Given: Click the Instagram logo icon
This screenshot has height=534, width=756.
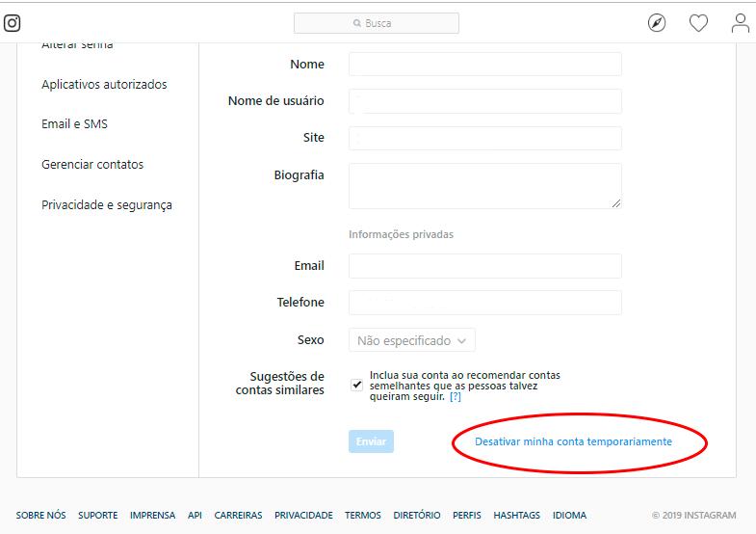Looking at the screenshot, I should (x=13, y=23).
